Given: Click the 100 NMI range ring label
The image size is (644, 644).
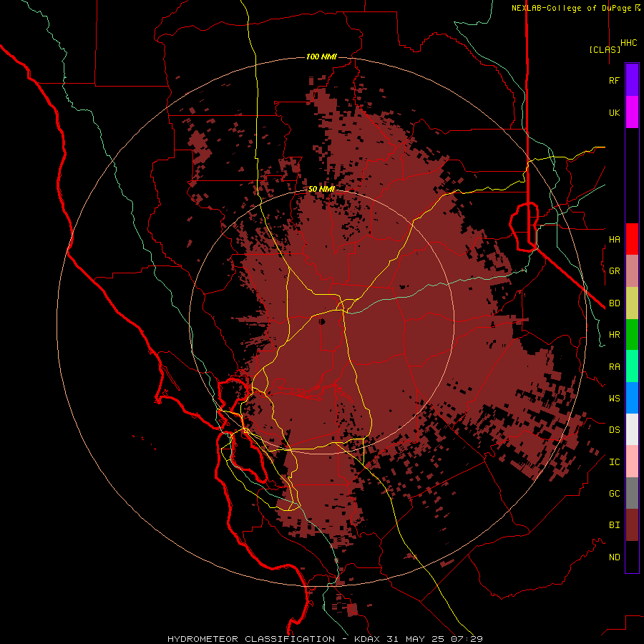Looking at the screenshot, I should 321,57.
